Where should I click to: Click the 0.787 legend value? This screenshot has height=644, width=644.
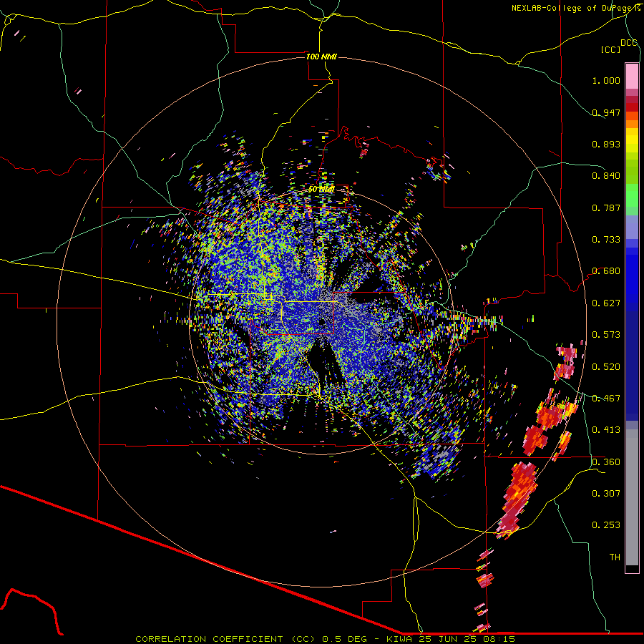tap(606, 208)
